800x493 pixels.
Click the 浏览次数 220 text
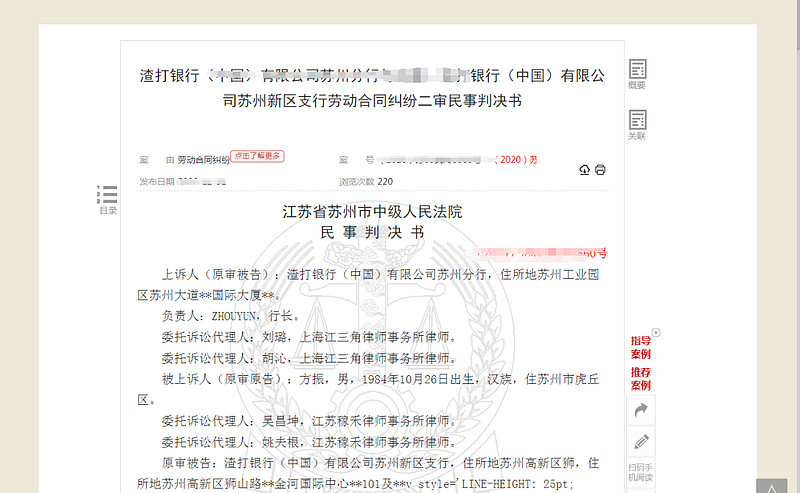pyautogui.click(x=366, y=182)
